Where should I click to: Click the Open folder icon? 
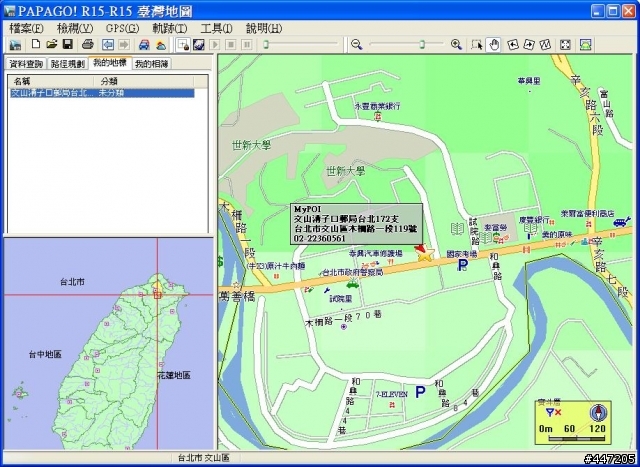point(51,44)
